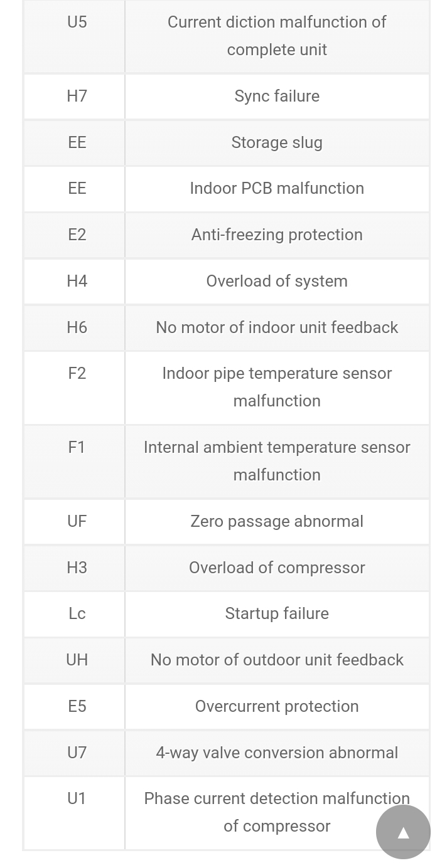Image resolution: width=447 pixels, height=868 pixels.
Task: Tap the 'Sync failure' description
Action: click(277, 96)
